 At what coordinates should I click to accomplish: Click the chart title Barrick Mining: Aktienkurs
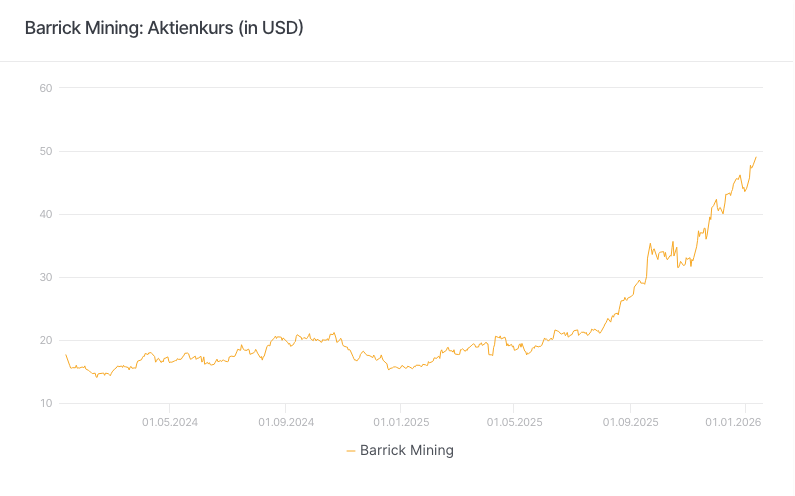coord(164,28)
